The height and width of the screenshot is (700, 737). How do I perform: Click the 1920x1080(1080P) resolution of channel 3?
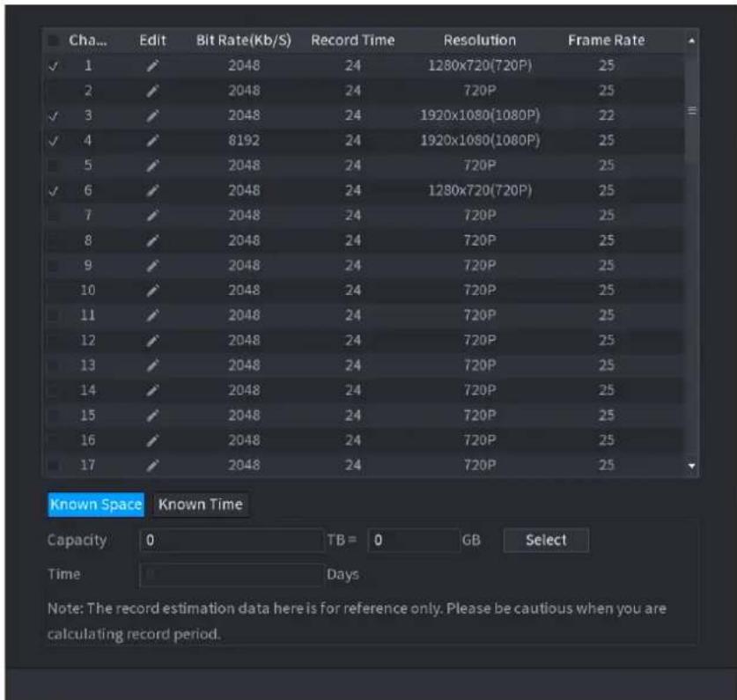tap(480, 115)
